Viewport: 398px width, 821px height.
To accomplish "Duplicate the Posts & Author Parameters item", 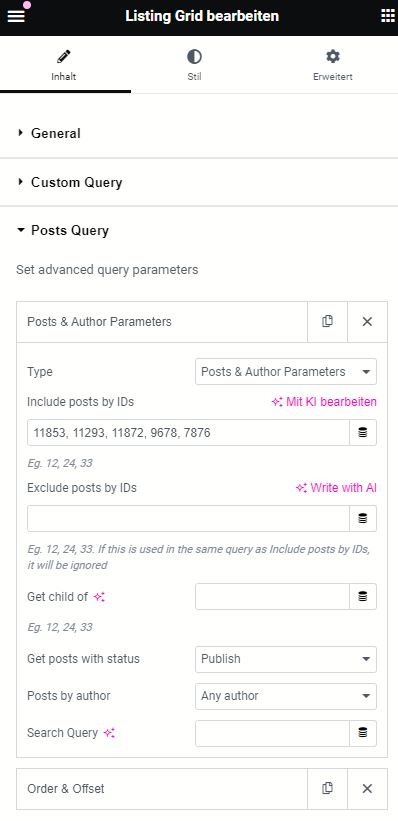I will pos(327,321).
